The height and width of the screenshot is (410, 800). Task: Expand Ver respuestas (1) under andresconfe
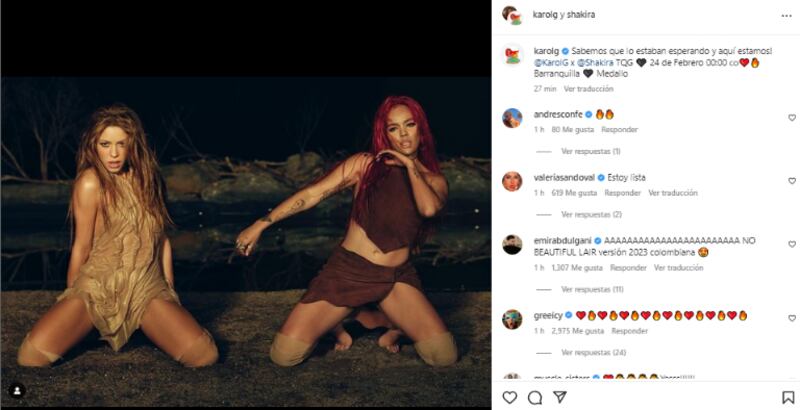click(x=591, y=151)
